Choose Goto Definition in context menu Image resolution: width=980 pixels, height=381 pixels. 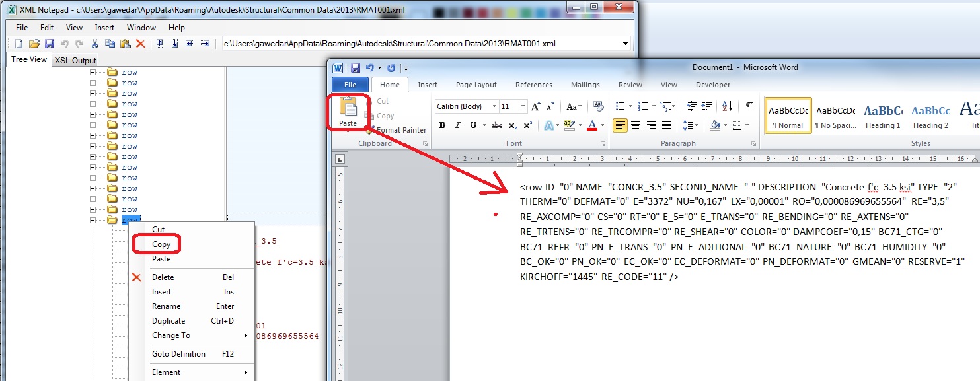click(x=178, y=354)
